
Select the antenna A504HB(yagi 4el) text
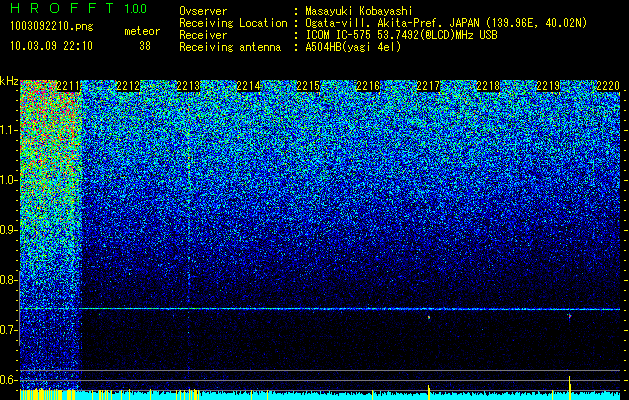click(353, 47)
